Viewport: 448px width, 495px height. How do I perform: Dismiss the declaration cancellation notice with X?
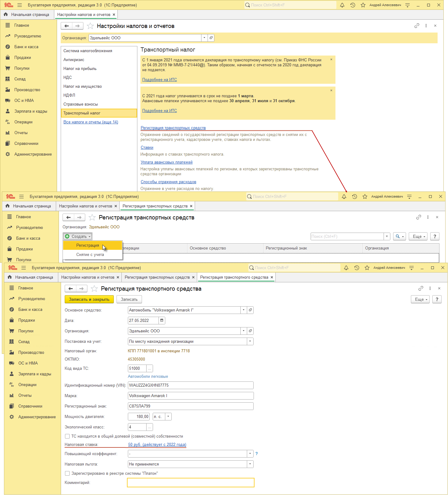click(x=331, y=60)
